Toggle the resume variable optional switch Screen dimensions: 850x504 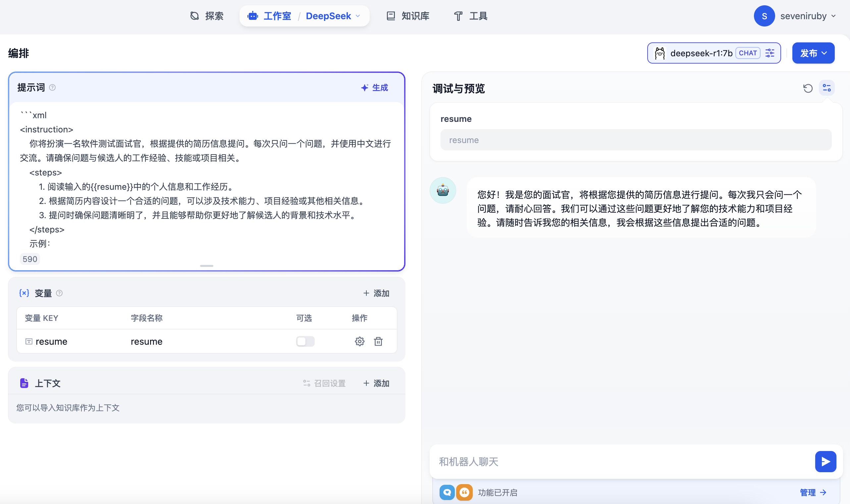[x=305, y=341]
